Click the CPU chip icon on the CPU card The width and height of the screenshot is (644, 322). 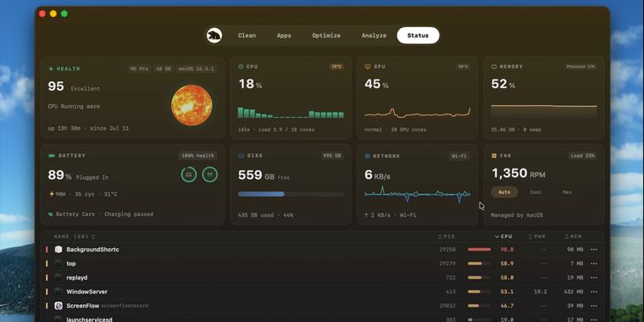click(x=241, y=67)
